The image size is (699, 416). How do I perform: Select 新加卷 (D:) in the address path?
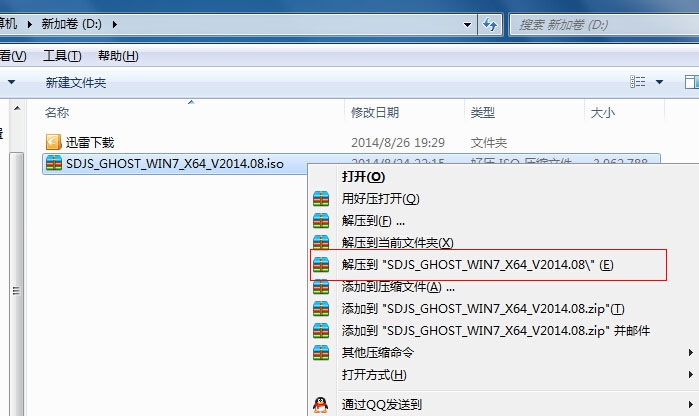(72, 24)
